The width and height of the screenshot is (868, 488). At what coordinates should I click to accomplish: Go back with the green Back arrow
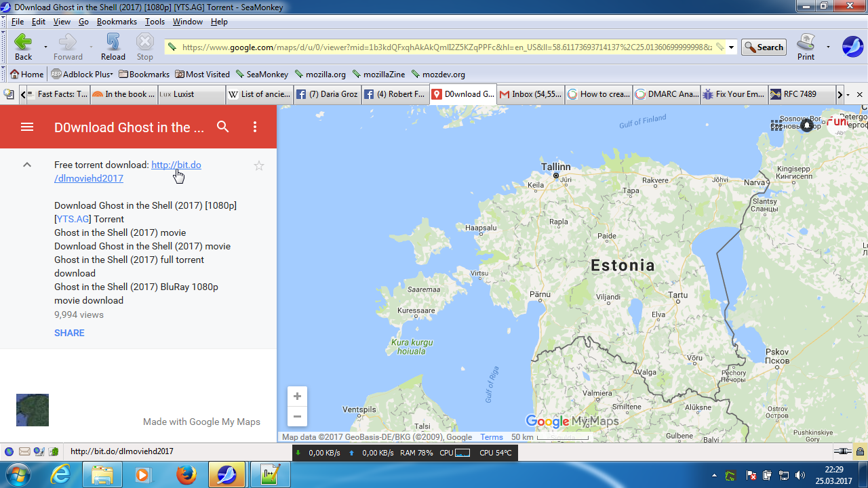click(x=23, y=47)
